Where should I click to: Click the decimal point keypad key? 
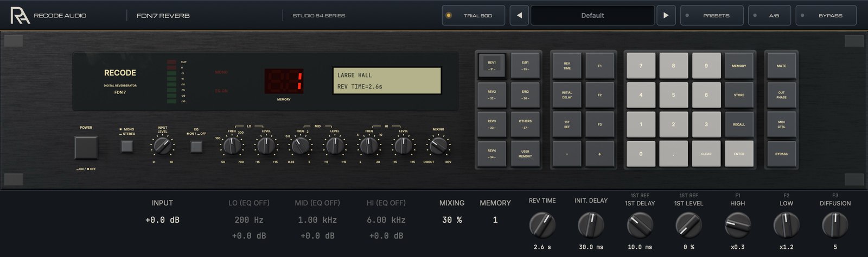(x=673, y=154)
